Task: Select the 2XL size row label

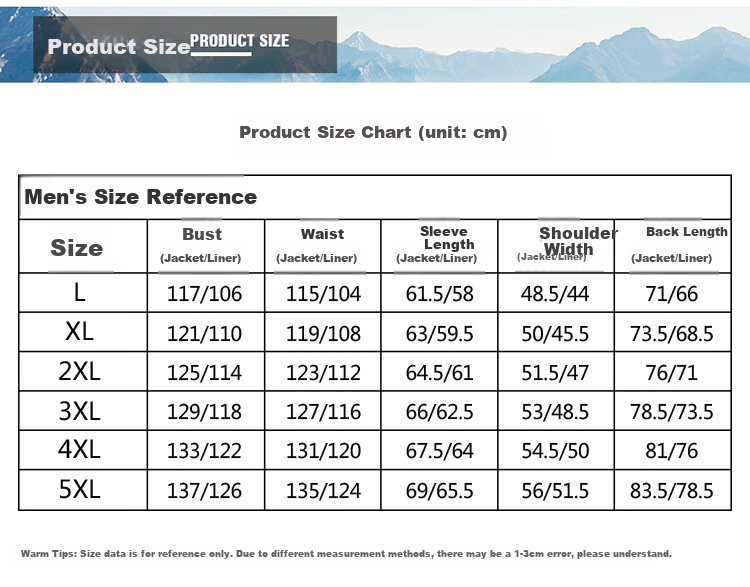Action: click(x=79, y=371)
